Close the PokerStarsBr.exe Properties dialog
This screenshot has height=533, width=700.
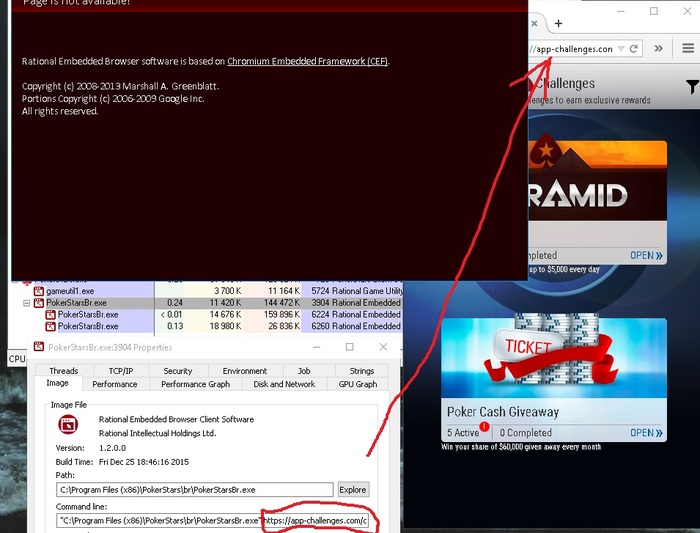383,347
